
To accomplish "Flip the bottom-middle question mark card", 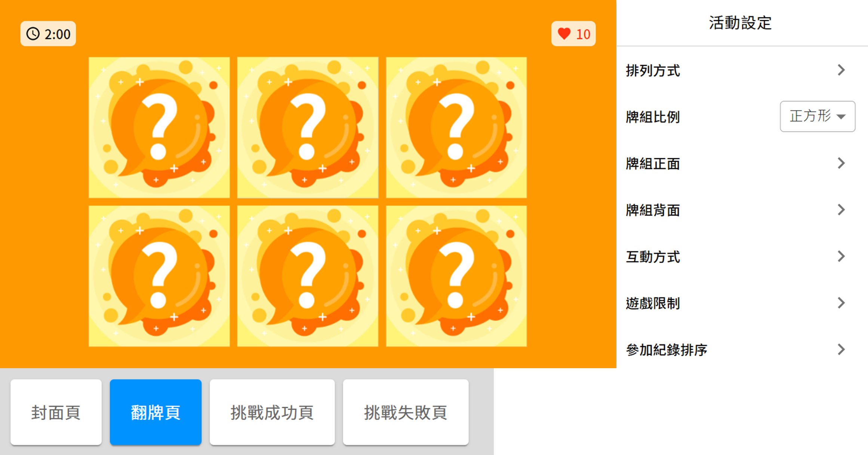I will tap(308, 276).
